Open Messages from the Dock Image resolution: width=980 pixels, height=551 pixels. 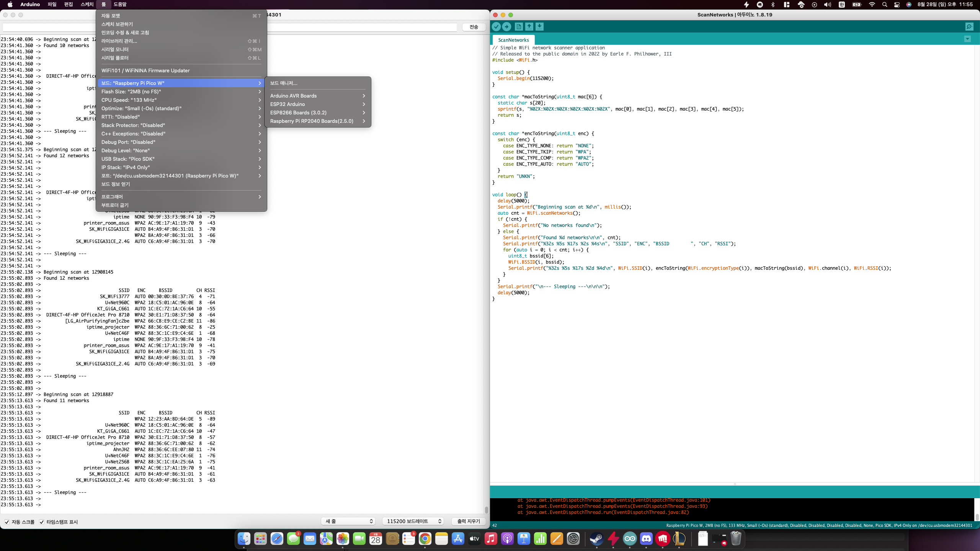(293, 539)
